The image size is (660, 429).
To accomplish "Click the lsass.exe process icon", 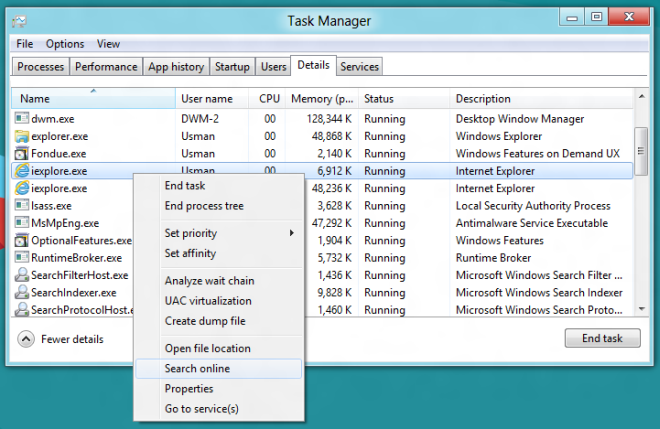I will coord(21,205).
